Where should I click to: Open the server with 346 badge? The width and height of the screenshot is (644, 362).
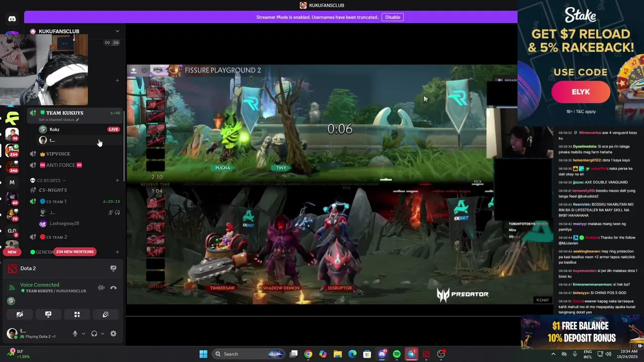coord(12,166)
